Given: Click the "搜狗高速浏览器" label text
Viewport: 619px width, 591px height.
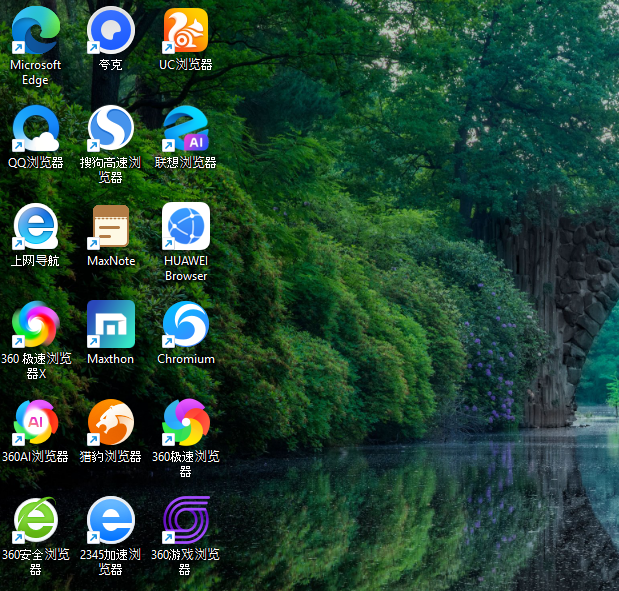Looking at the screenshot, I should tap(111, 170).
